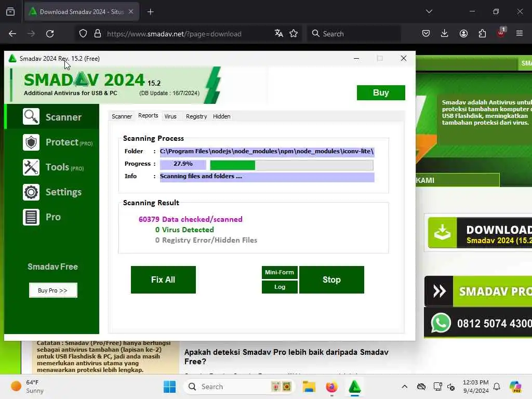Click the WhatsApp icon on the webpage
This screenshot has width=532, height=399.
[x=441, y=323]
